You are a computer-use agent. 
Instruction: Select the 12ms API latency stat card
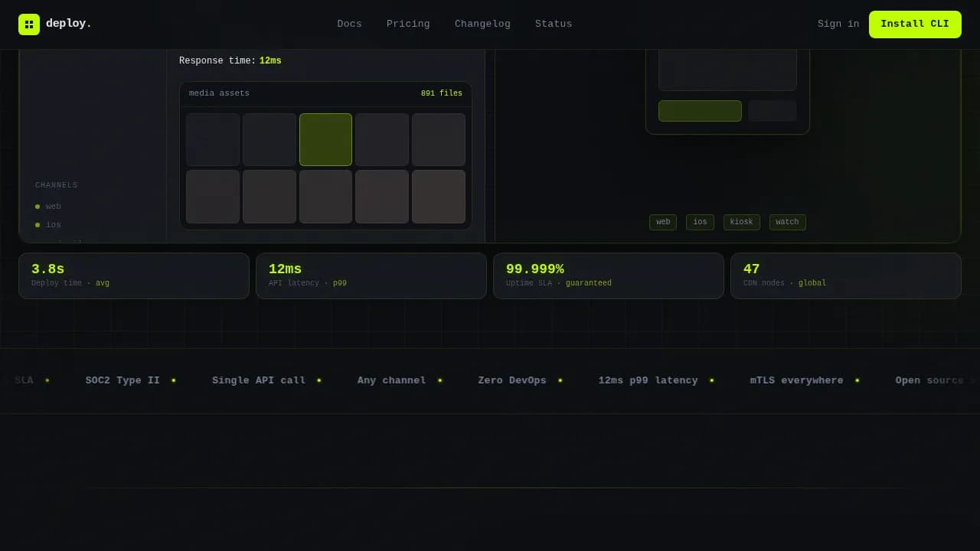click(x=371, y=275)
